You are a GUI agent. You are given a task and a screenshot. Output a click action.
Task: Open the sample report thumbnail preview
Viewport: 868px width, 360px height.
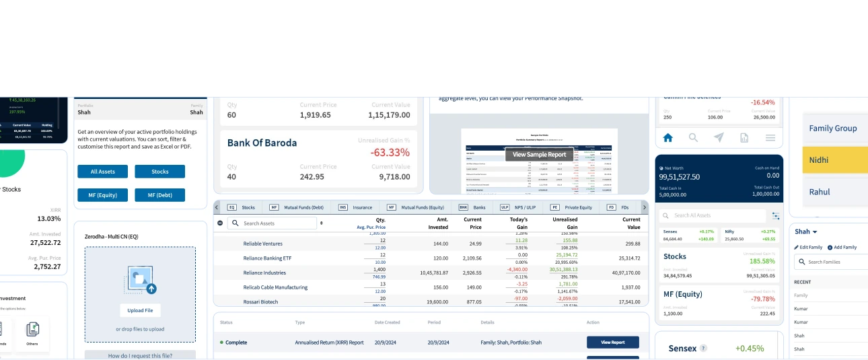click(539, 160)
